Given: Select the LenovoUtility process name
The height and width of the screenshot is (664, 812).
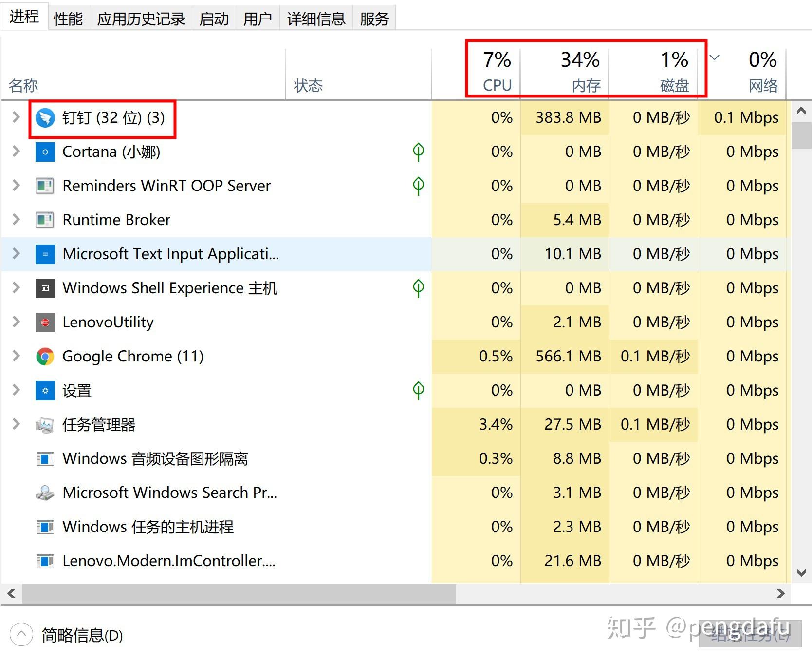Looking at the screenshot, I should (x=108, y=323).
